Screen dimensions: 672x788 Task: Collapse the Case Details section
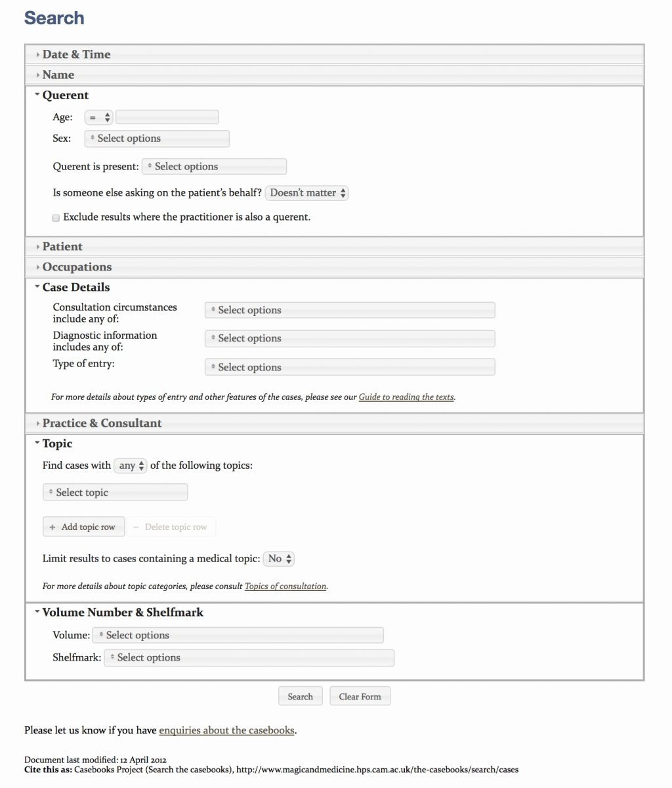click(x=75, y=288)
